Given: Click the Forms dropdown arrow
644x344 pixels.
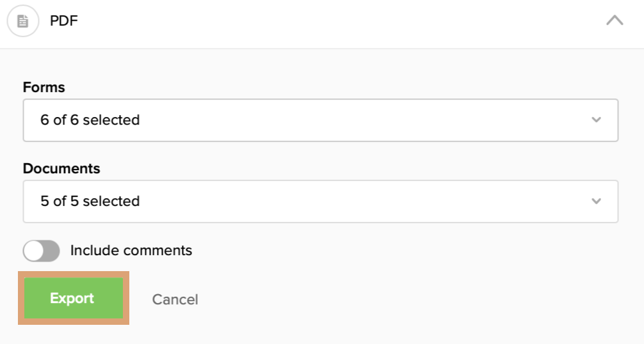Looking at the screenshot, I should click(x=596, y=120).
